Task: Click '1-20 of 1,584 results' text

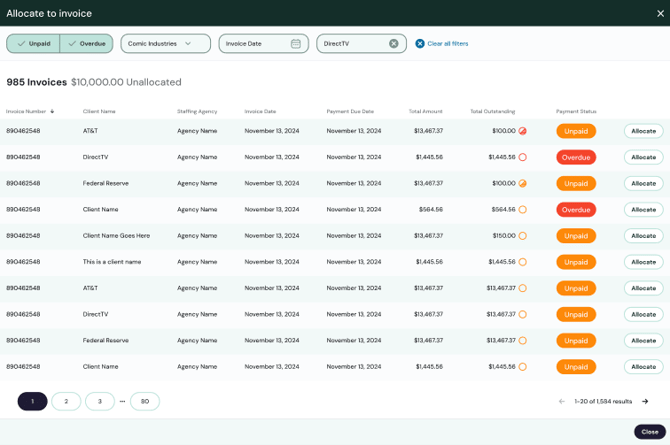Action: pyautogui.click(x=603, y=401)
